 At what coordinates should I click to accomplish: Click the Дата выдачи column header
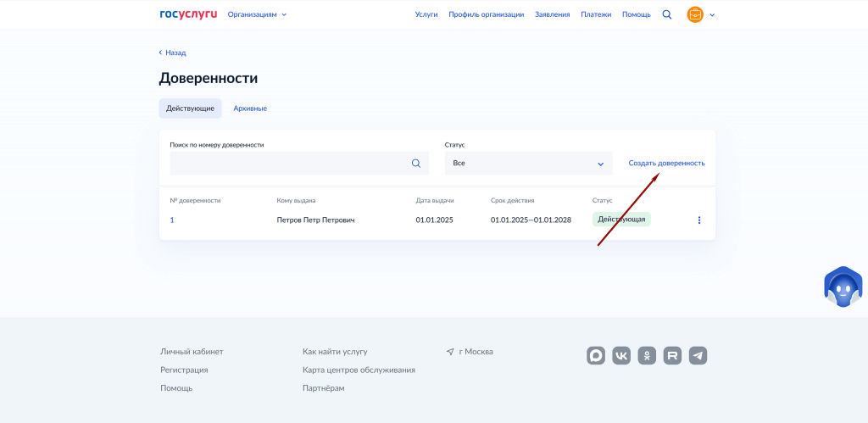click(435, 200)
